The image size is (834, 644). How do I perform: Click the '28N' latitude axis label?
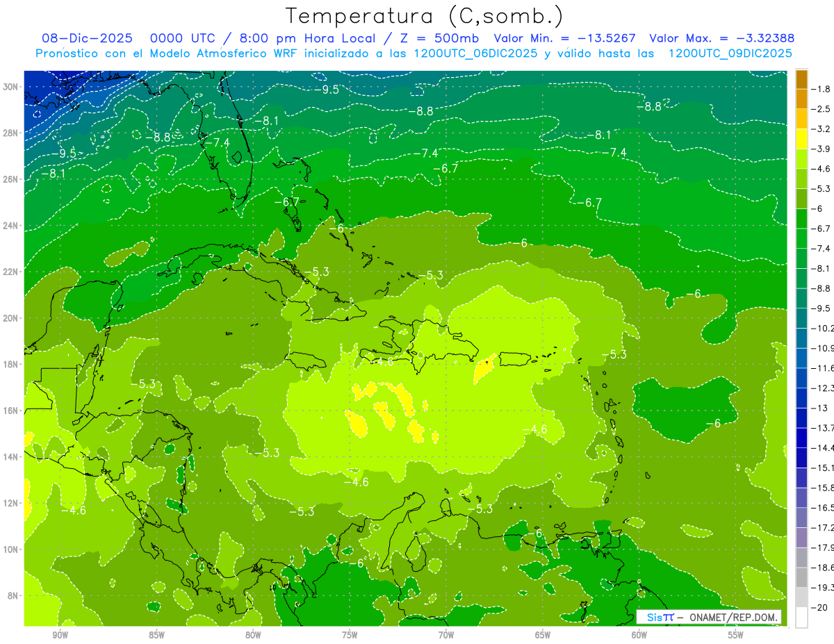click(12, 133)
